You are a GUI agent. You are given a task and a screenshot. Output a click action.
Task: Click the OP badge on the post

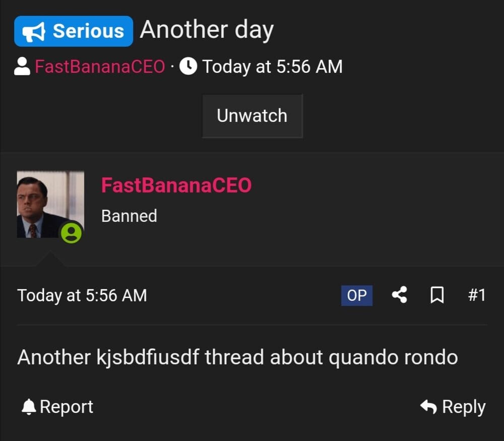(356, 296)
